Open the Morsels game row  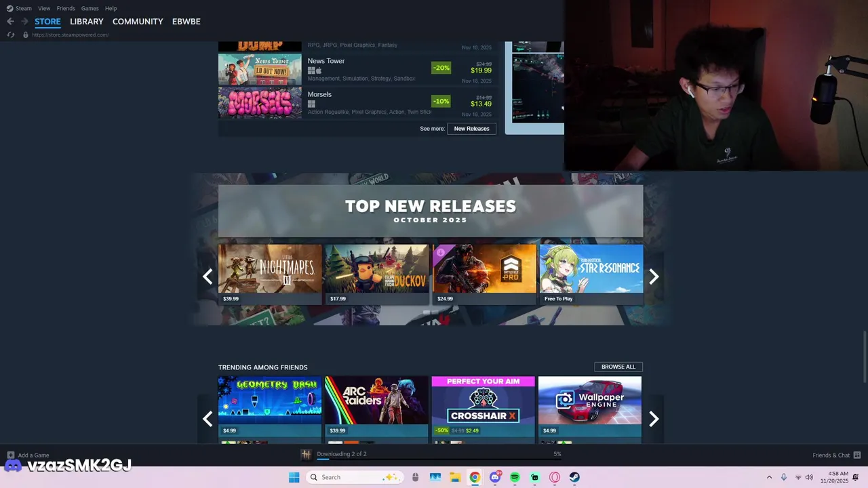coord(358,103)
